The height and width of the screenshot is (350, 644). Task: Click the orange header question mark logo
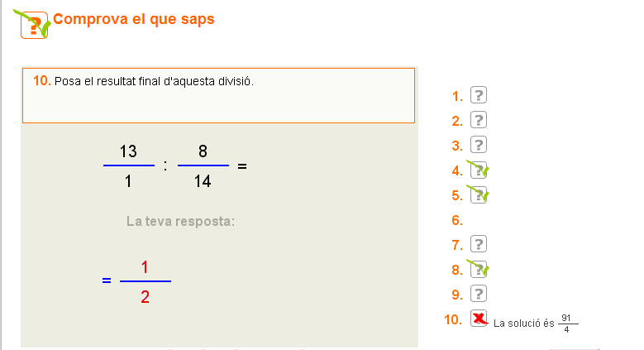[33, 24]
